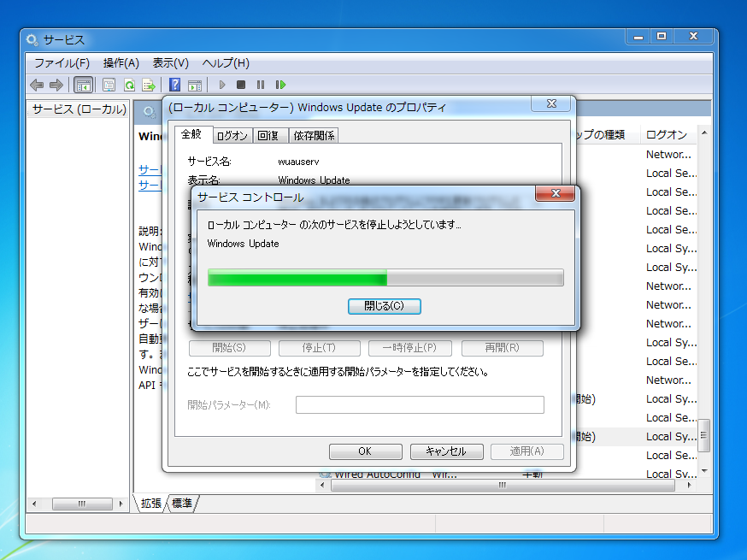Click the Windows Update display name value
The image size is (747, 560).
(x=314, y=180)
